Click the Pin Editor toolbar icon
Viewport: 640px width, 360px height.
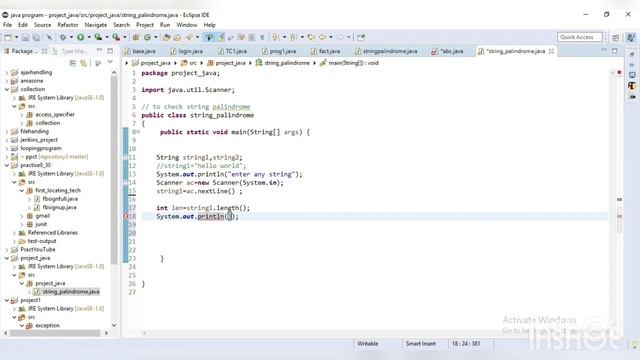(361, 38)
